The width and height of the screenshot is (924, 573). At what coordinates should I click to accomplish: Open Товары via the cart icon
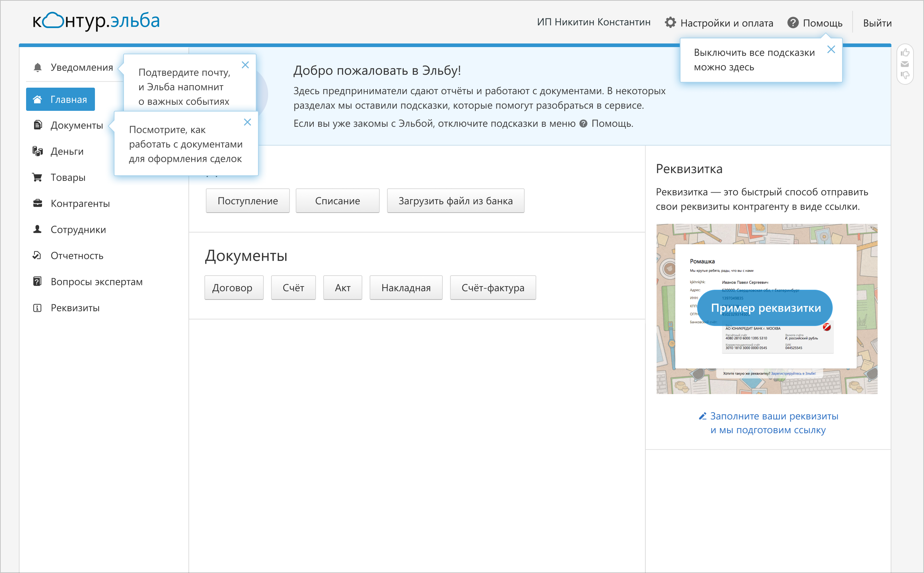coord(38,177)
